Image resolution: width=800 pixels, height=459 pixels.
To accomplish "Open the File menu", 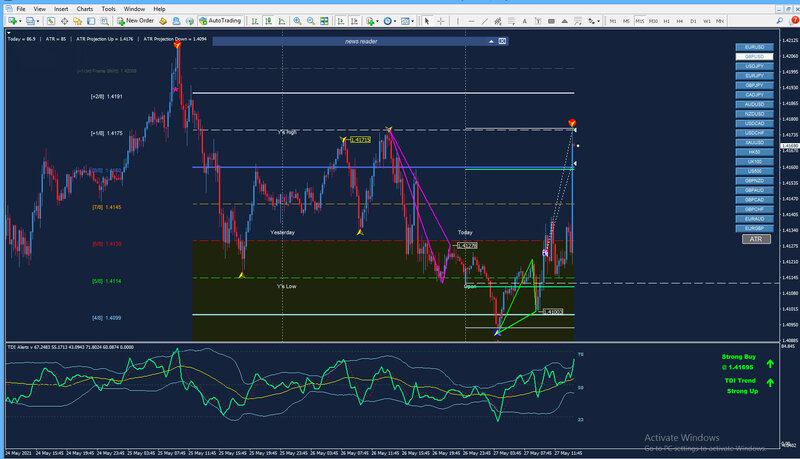I will [x=20, y=9].
